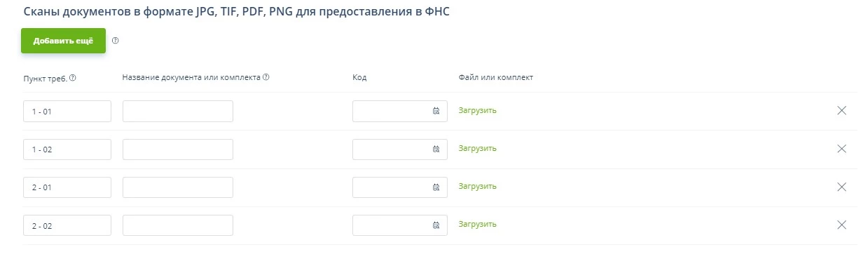Viewport: 868px width, 266px height.
Task: Remove row 1 - 02 with X icon
Action: tap(842, 149)
